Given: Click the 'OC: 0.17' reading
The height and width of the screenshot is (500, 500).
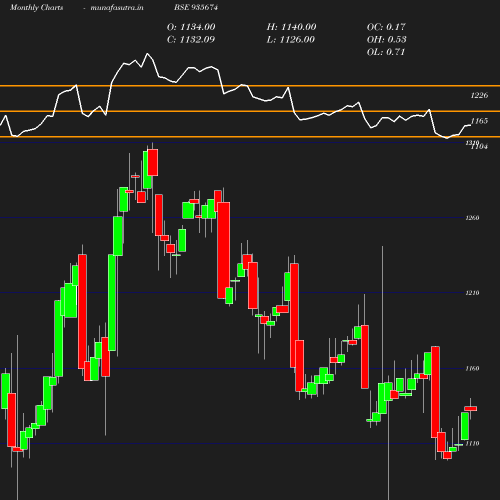Looking at the screenshot, I should pyautogui.click(x=386, y=27).
